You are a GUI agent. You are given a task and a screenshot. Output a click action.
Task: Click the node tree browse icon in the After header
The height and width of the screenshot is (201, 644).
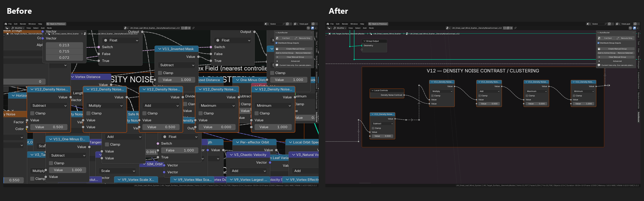pos(448,28)
